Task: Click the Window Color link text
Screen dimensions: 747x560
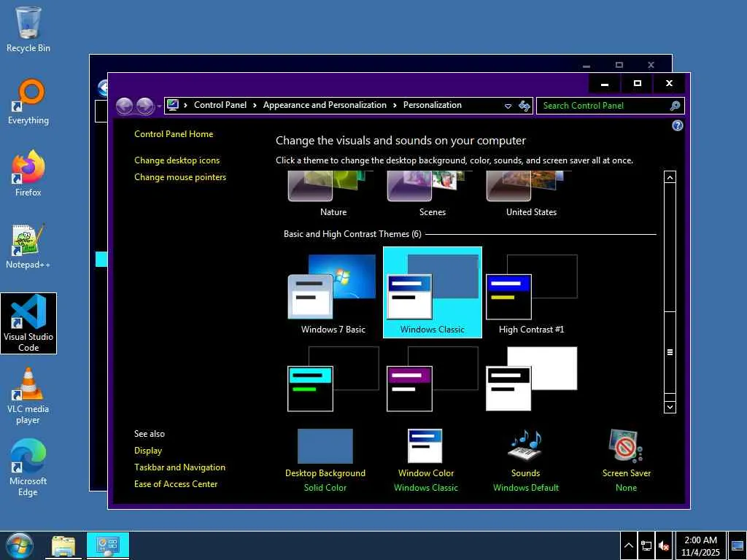Action: click(x=425, y=473)
